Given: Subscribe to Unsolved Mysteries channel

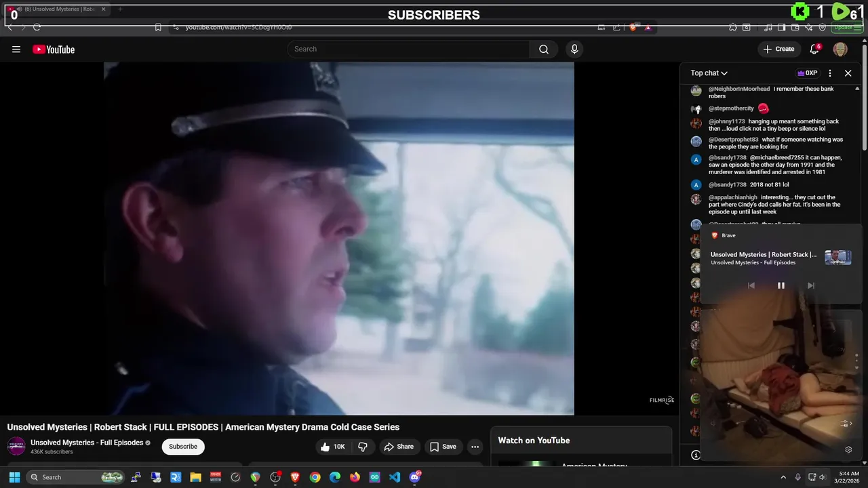Looking at the screenshot, I should pos(183,447).
